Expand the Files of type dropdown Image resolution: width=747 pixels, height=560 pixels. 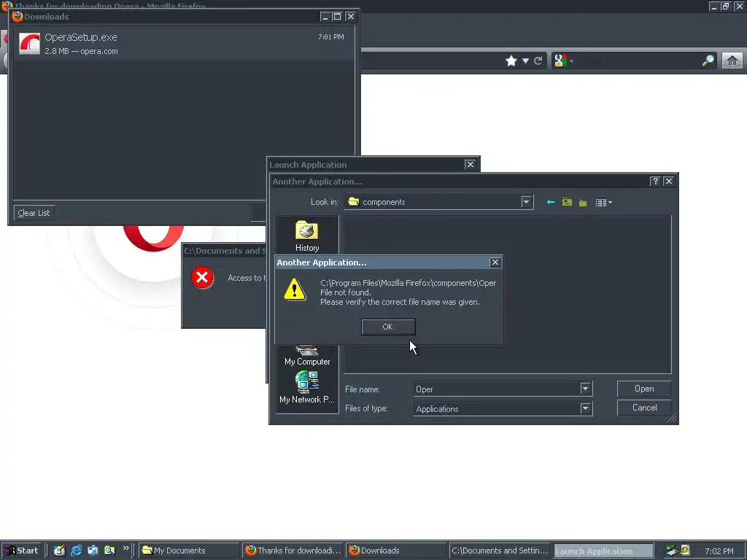pos(586,408)
